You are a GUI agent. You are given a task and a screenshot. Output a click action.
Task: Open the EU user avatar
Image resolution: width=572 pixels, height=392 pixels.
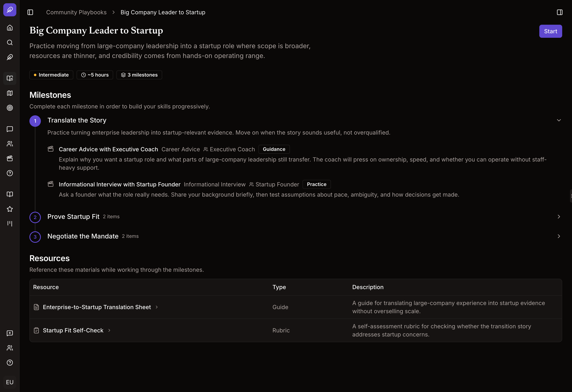(10, 382)
